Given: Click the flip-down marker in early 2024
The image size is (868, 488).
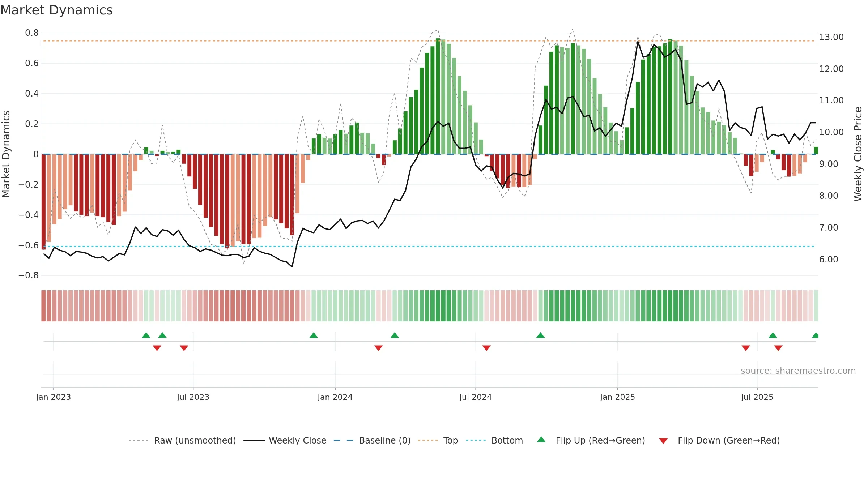Looking at the screenshot, I should [378, 348].
